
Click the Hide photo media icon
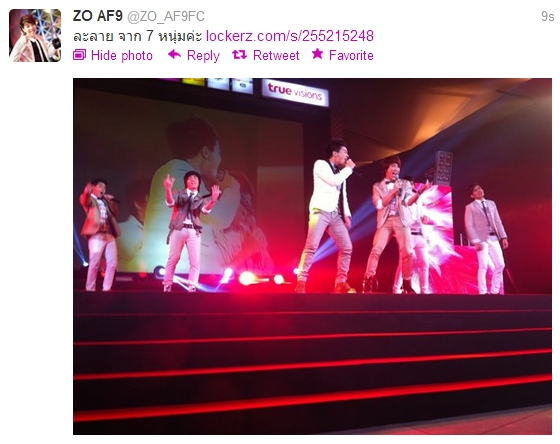point(79,55)
